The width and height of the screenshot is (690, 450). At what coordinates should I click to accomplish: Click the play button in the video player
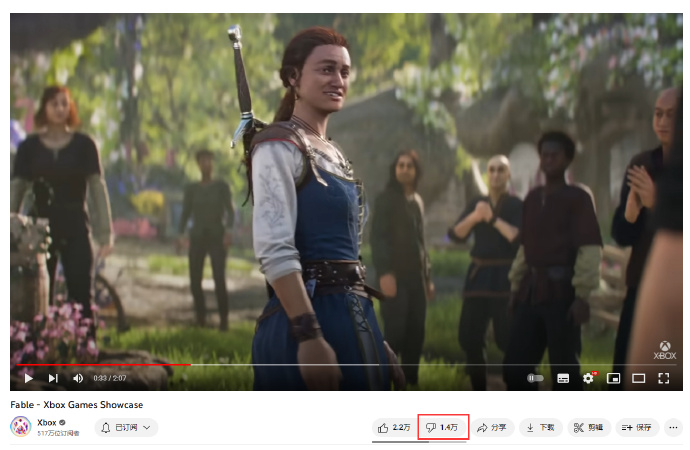[28, 378]
